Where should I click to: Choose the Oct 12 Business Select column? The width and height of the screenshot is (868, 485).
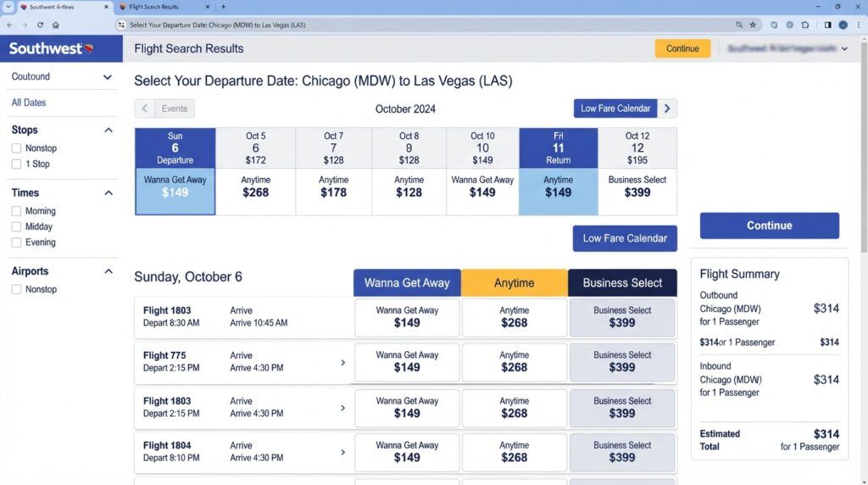pyautogui.click(x=637, y=171)
